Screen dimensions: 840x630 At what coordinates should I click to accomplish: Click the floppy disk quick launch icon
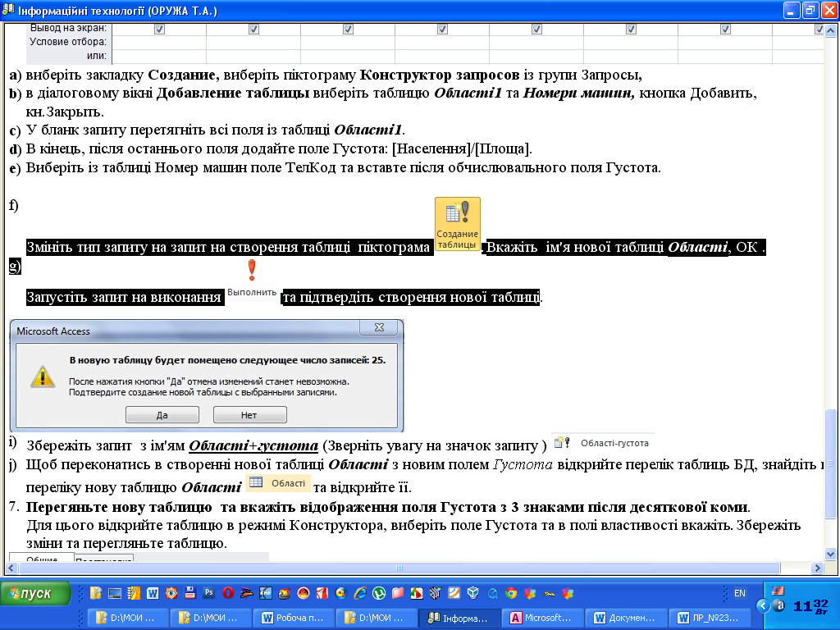189,593
